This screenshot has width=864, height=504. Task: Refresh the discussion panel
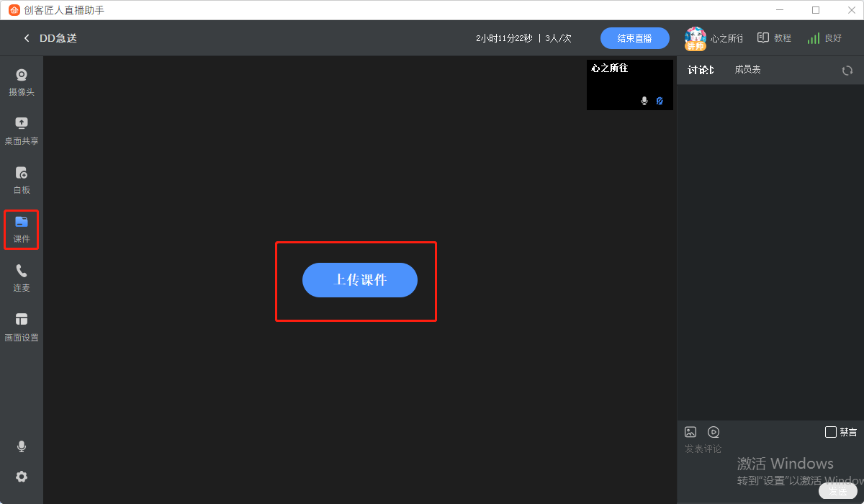tap(847, 71)
